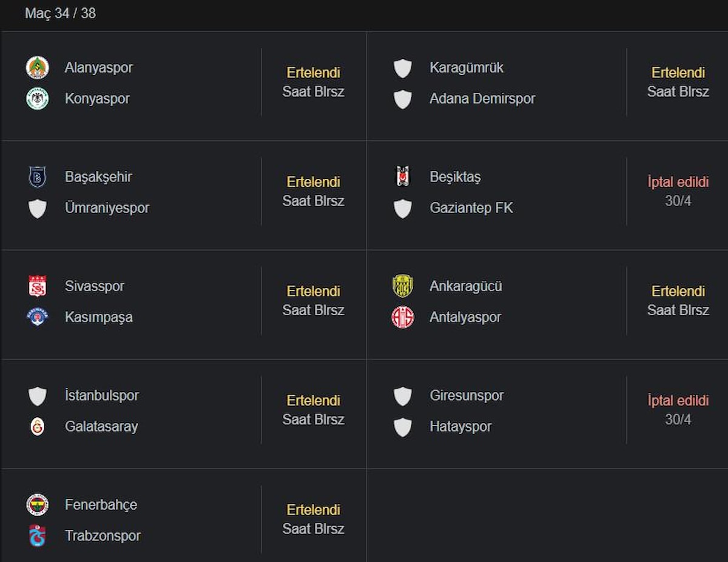The image size is (728, 562).
Task: Click Ertelendi status of Alanyaspor–Konyaspor match
Action: [x=313, y=73]
